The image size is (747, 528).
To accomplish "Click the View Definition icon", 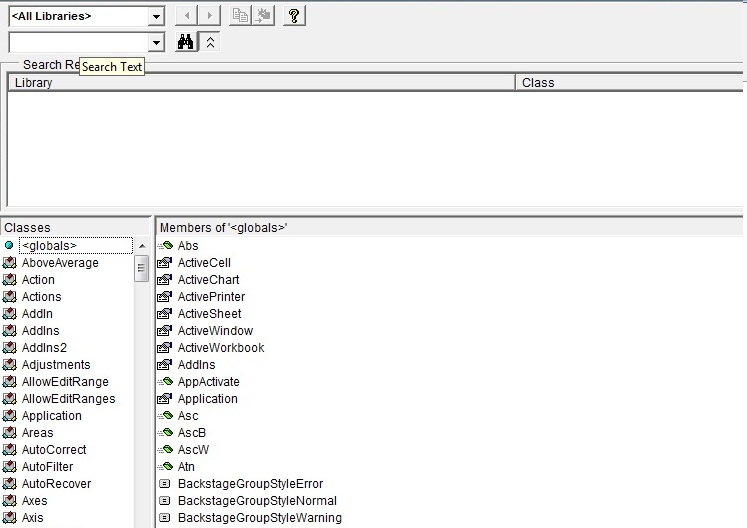I will tap(263, 16).
